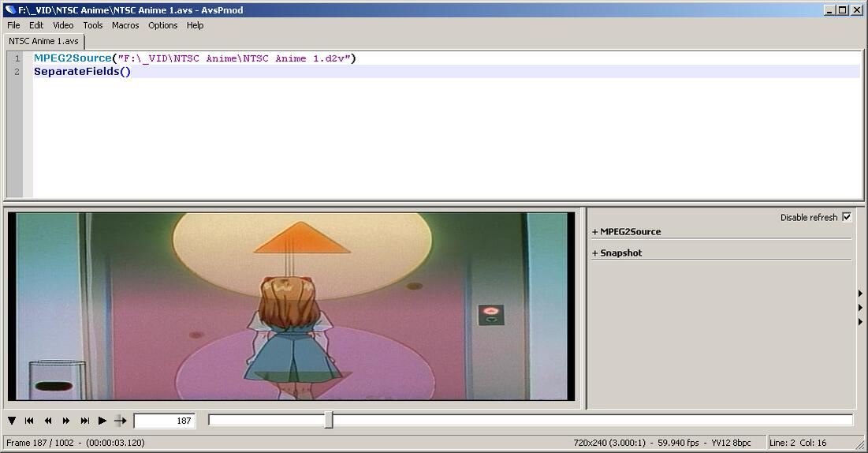Open the Video menu

pyautogui.click(x=63, y=25)
